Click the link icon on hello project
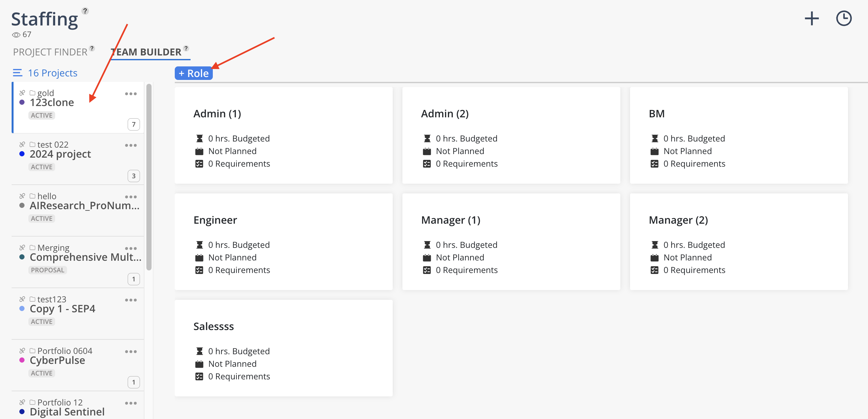The image size is (868, 419). tap(22, 196)
